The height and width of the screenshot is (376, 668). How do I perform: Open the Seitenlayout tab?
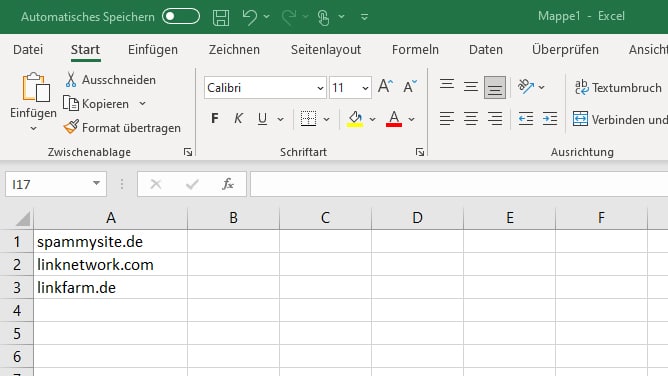pos(326,49)
